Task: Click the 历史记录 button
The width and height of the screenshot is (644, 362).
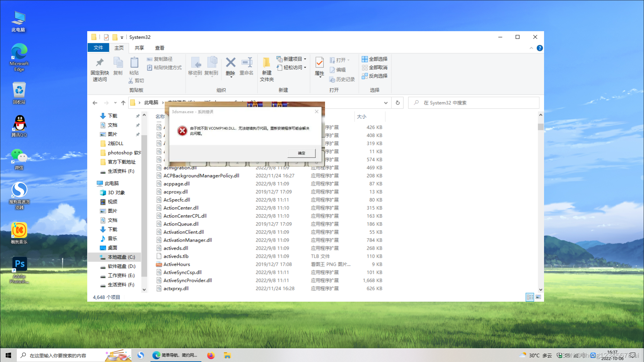Action: pyautogui.click(x=342, y=79)
